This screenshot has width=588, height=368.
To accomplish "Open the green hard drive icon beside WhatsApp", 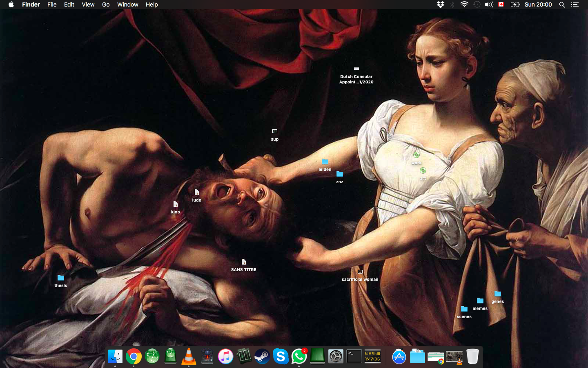I will click(x=317, y=357).
